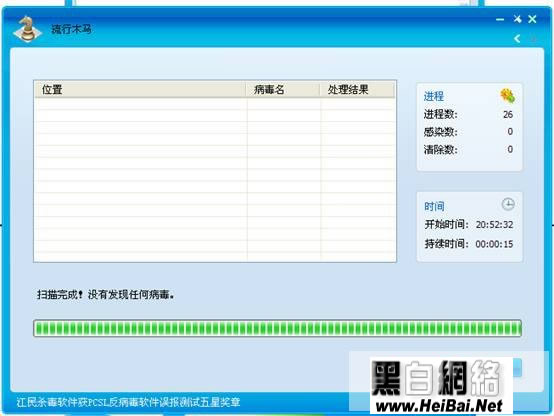Sort results by the 位置 column
This screenshot has height=416, width=554.
tap(140, 89)
